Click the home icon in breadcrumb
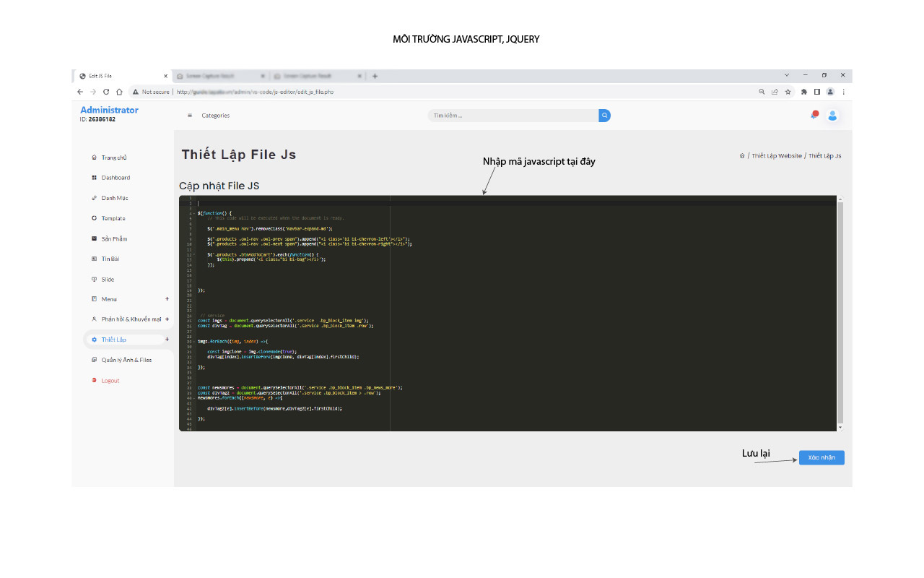Screen dimensions: 924x578 742,156
